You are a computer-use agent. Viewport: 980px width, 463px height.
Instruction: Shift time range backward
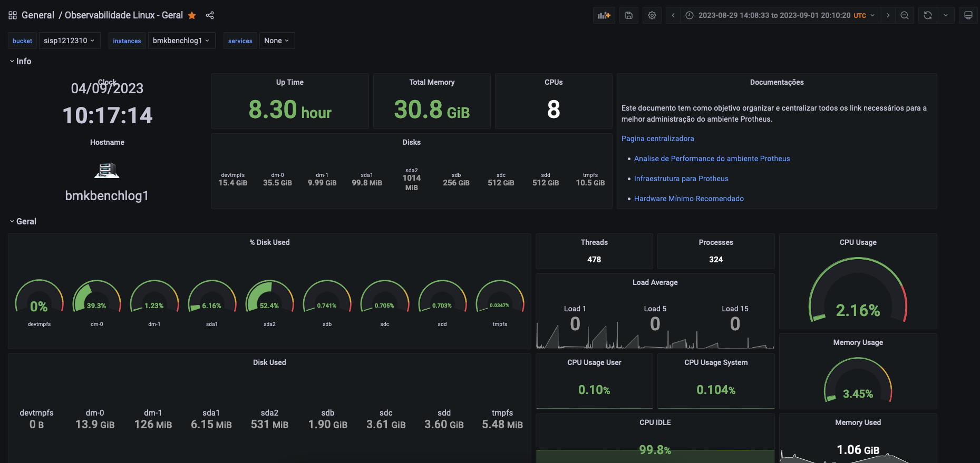point(673,15)
